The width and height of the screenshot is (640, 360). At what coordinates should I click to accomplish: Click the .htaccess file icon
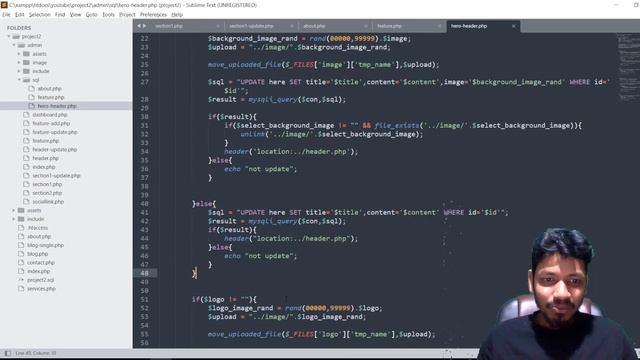tap(21, 228)
